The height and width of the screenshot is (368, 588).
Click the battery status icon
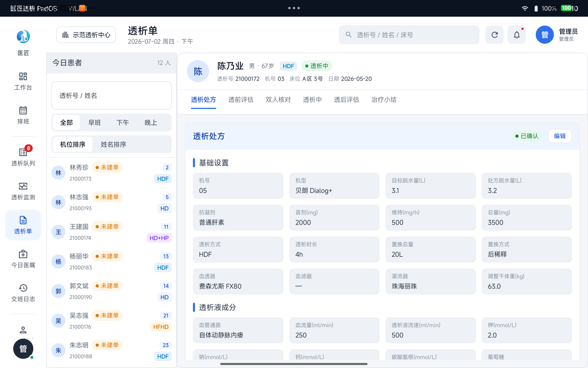pyautogui.click(x=536, y=8)
